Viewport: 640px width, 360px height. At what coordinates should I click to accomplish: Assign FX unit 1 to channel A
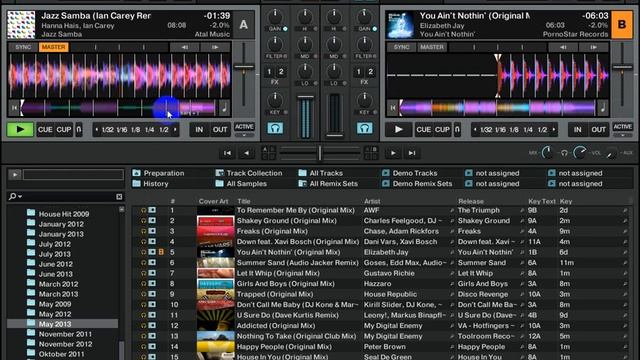click(269, 72)
